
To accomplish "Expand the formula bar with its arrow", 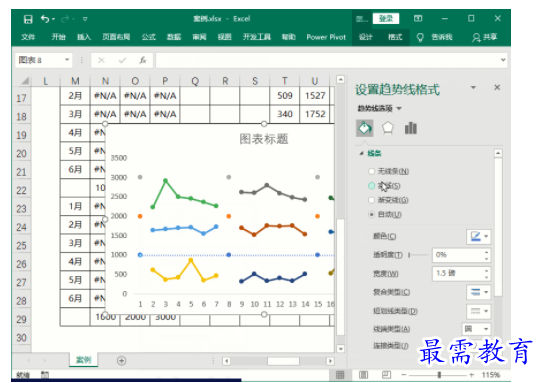I will [x=503, y=60].
